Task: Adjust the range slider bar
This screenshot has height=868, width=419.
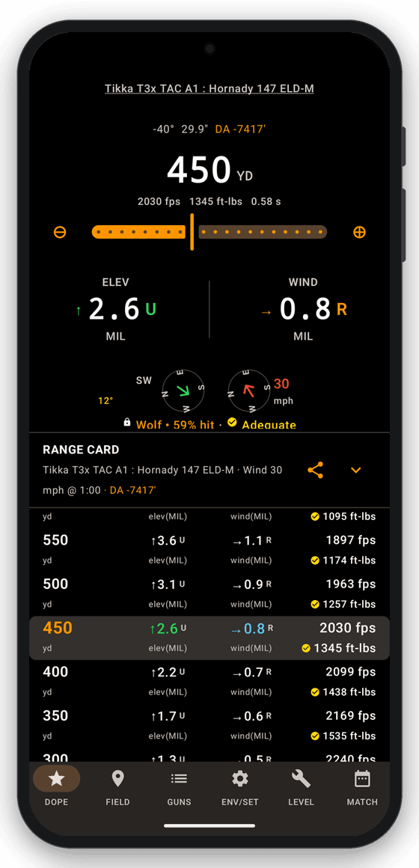Action: 209,232
